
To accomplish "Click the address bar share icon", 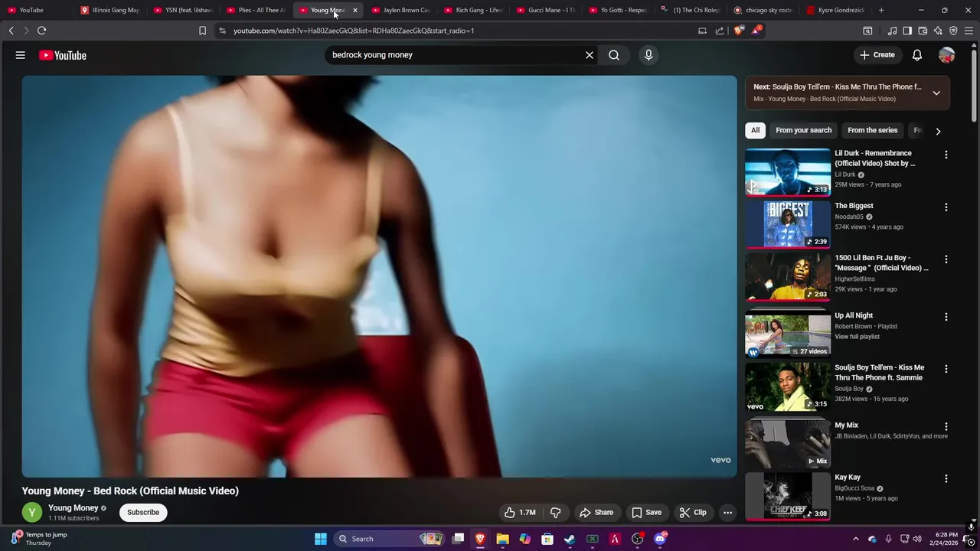I will pyautogui.click(x=720, y=31).
